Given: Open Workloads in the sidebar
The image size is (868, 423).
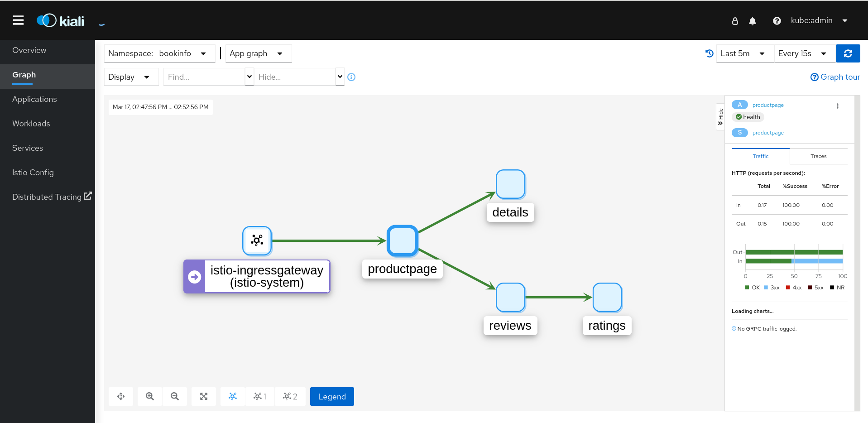Looking at the screenshot, I should pos(31,124).
